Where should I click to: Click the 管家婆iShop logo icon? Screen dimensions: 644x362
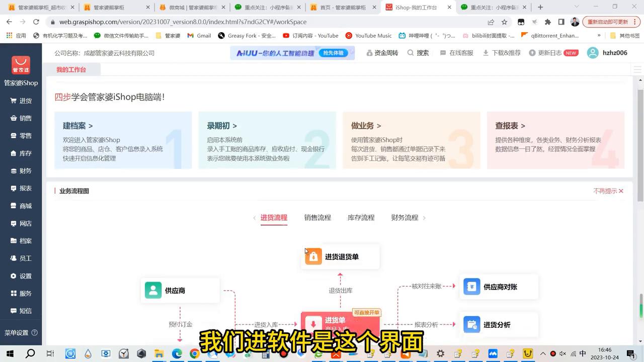pyautogui.click(x=21, y=65)
